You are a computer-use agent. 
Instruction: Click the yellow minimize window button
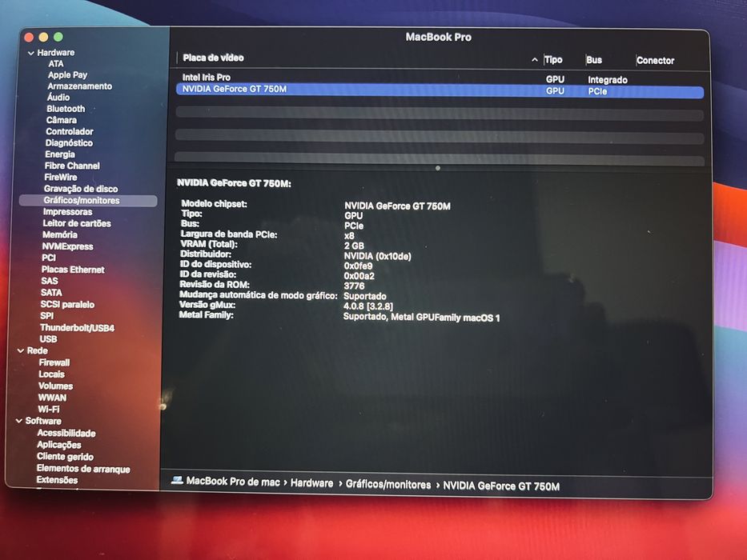point(43,37)
